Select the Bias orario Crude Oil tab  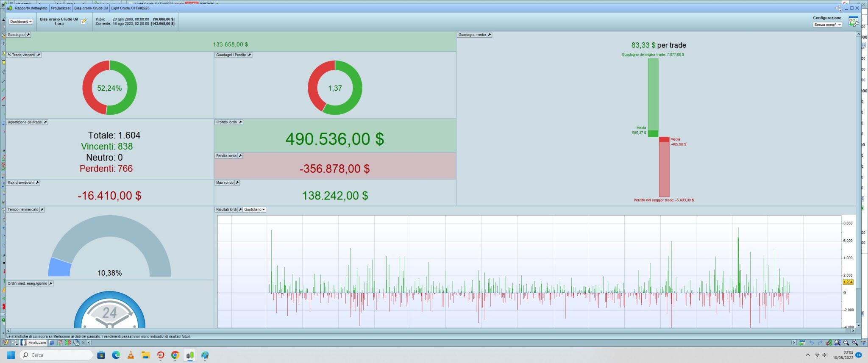pos(91,8)
